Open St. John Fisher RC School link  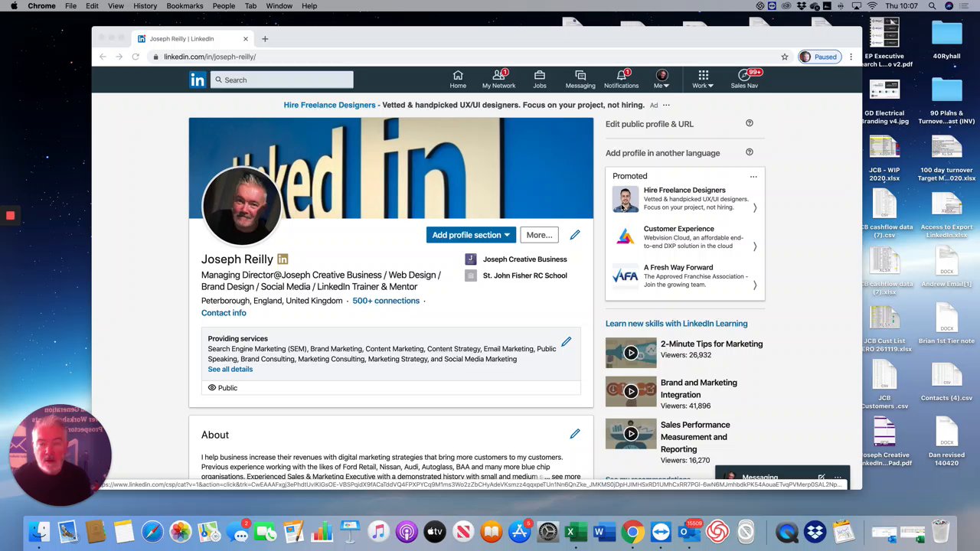524,275
